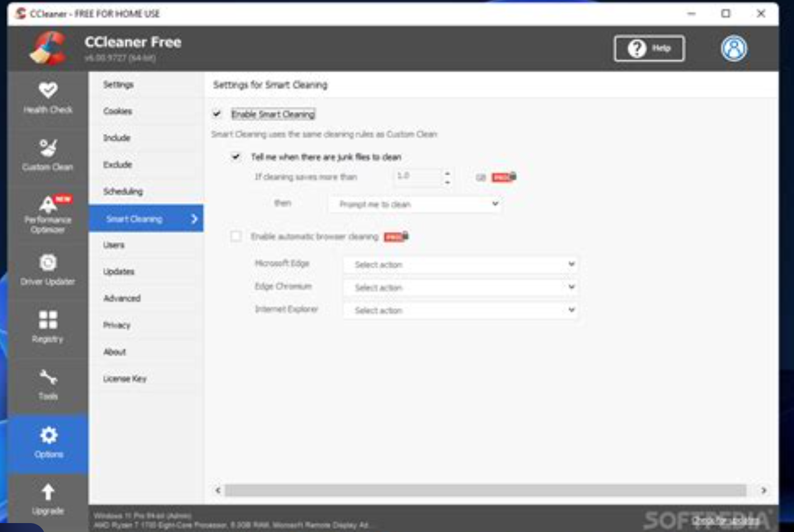Open the Exclude options page
Viewport: 794px width, 532px height.
(x=146, y=164)
